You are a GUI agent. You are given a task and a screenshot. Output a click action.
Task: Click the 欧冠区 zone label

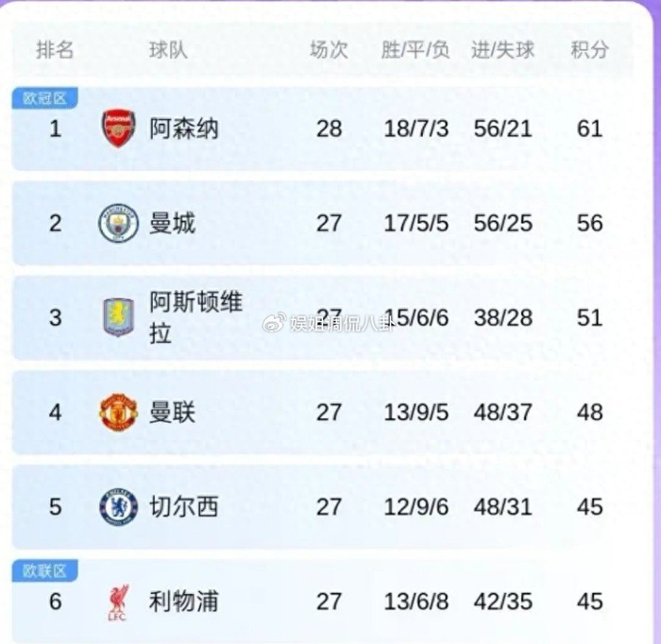tap(44, 98)
